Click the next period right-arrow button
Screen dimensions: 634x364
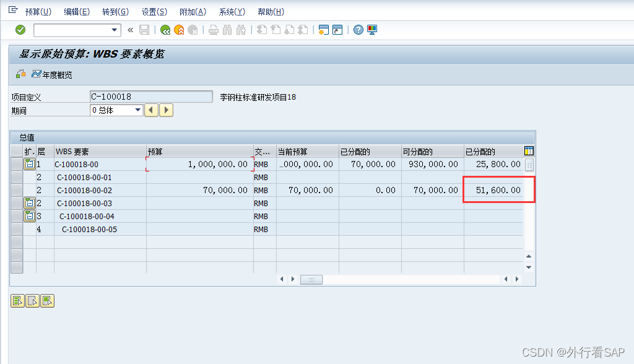click(167, 110)
